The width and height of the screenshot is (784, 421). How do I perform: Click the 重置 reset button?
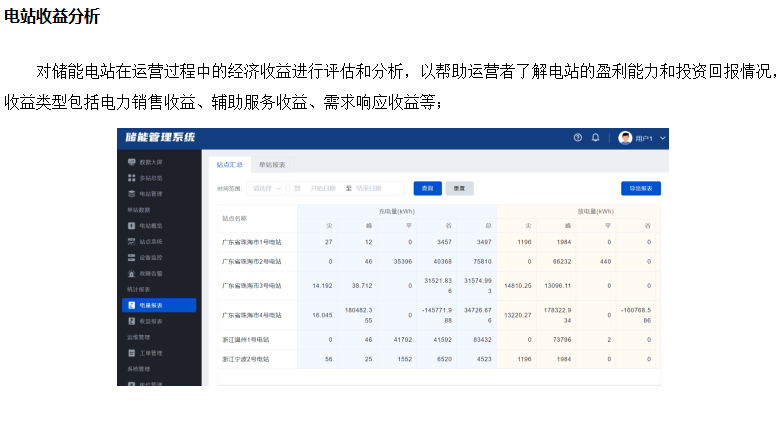point(459,188)
